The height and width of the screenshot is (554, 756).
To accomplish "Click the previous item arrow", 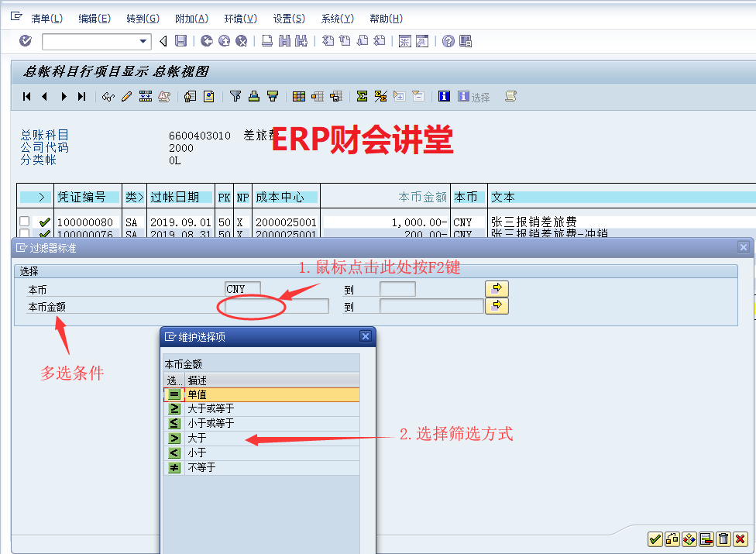I will [45, 96].
